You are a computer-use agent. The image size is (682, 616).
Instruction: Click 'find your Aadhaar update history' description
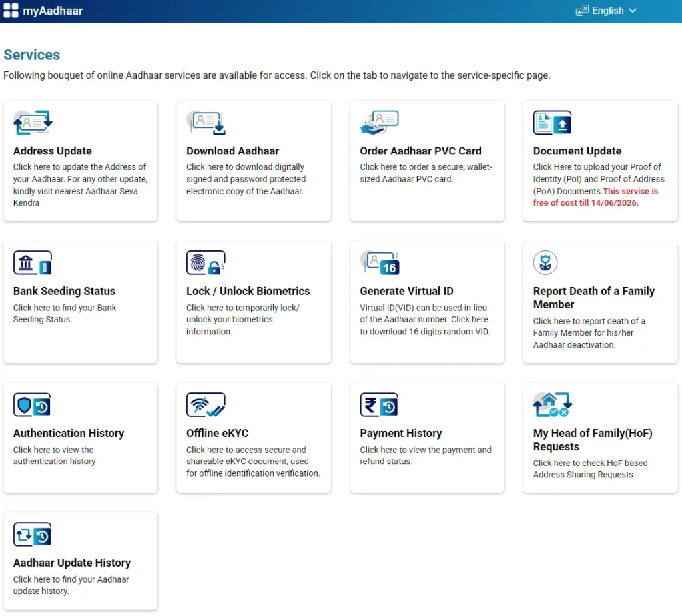click(x=71, y=585)
